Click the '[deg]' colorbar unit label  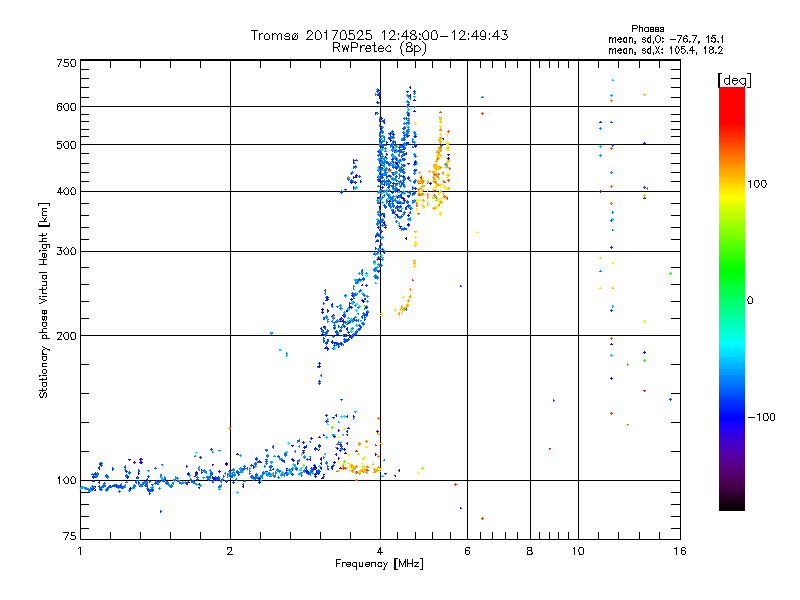734,80
